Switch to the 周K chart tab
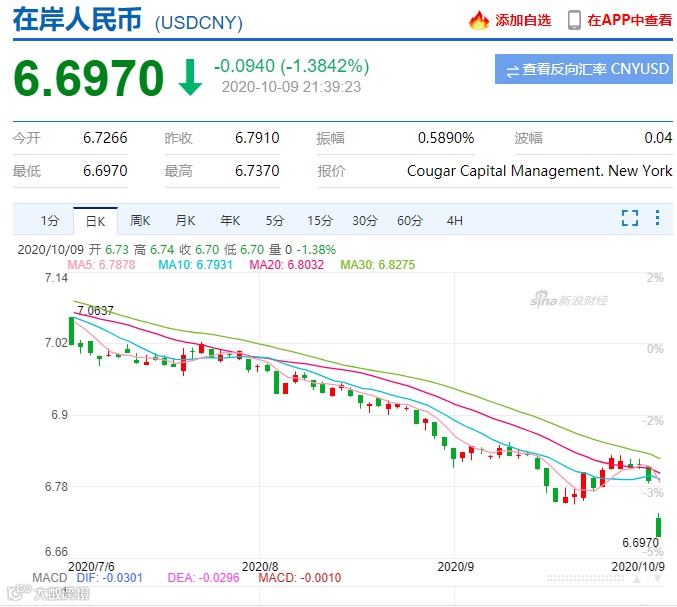The width and height of the screenshot is (677, 607). [x=140, y=221]
